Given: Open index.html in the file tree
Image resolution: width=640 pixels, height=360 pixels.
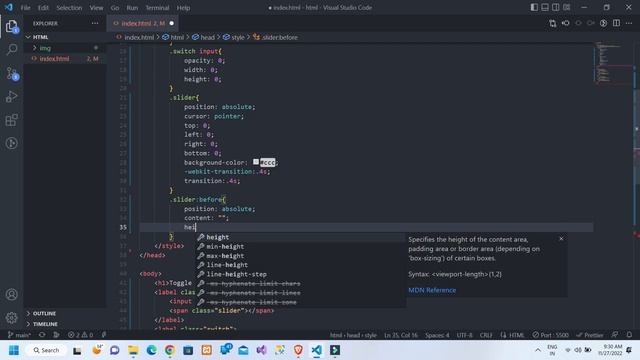Looking at the screenshot, I should coord(65,59).
